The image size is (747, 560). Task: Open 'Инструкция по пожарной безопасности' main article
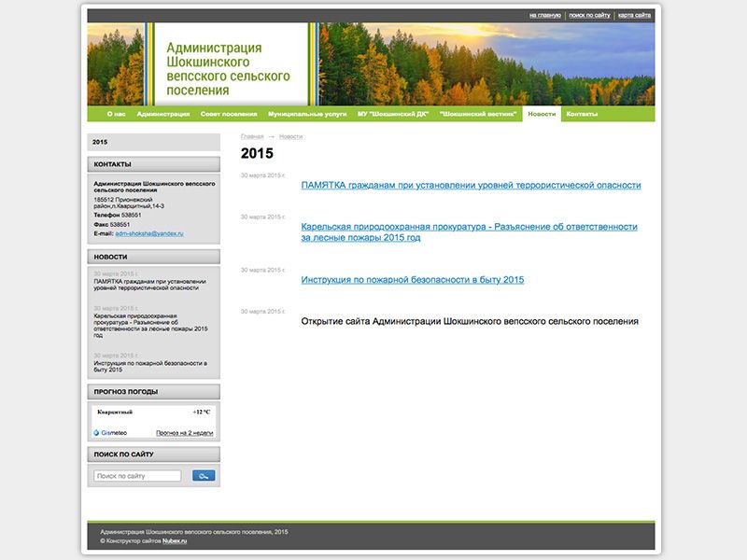tap(412, 280)
